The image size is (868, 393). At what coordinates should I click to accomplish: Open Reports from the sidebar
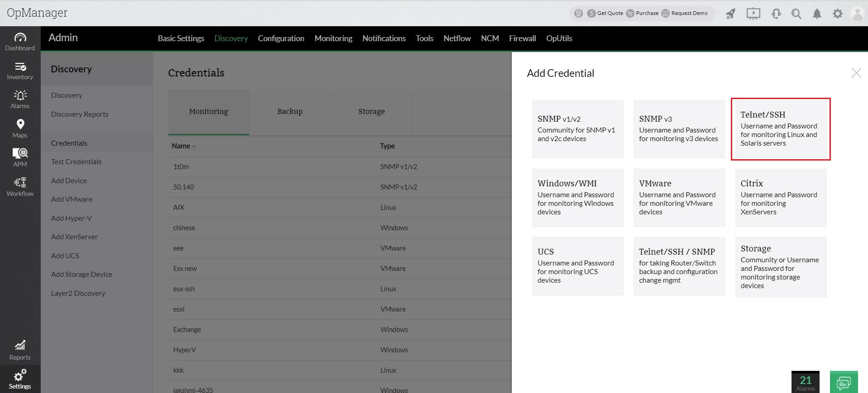pos(20,350)
